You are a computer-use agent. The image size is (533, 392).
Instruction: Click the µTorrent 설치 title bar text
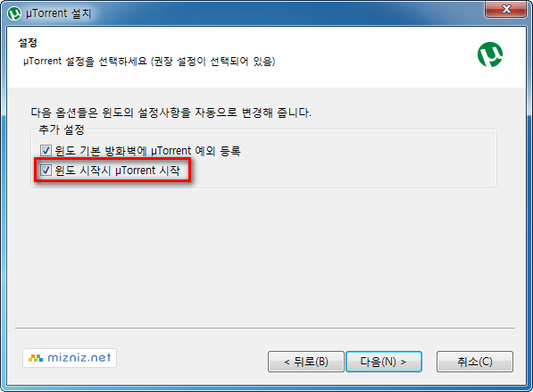[x=59, y=13]
